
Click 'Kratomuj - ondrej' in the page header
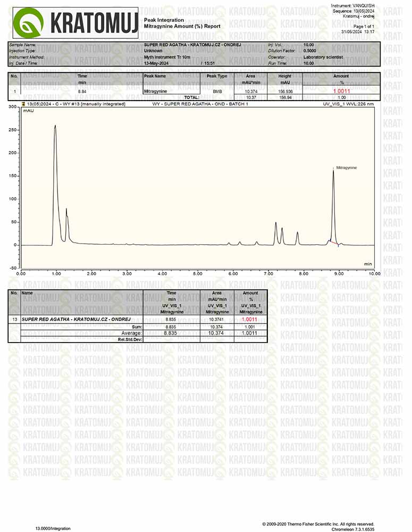358,16
